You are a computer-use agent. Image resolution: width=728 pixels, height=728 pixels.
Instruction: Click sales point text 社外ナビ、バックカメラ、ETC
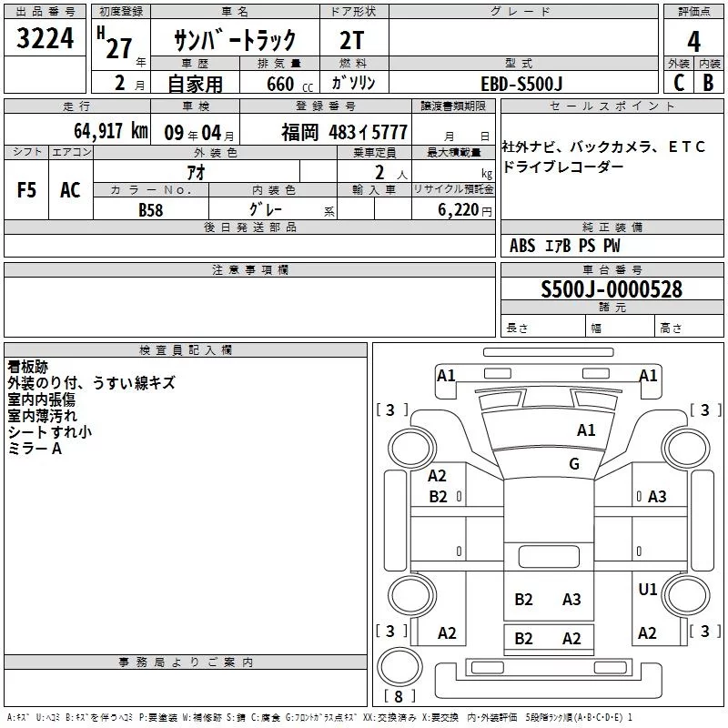tap(603, 147)
